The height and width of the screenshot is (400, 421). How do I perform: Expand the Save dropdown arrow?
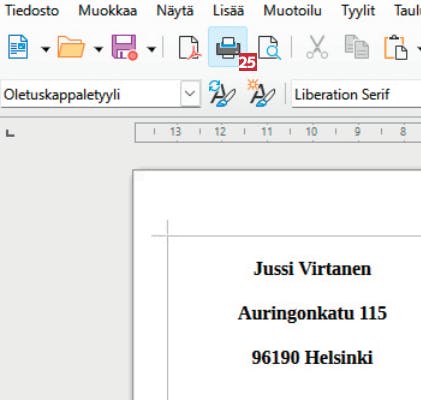click(151, 49)
